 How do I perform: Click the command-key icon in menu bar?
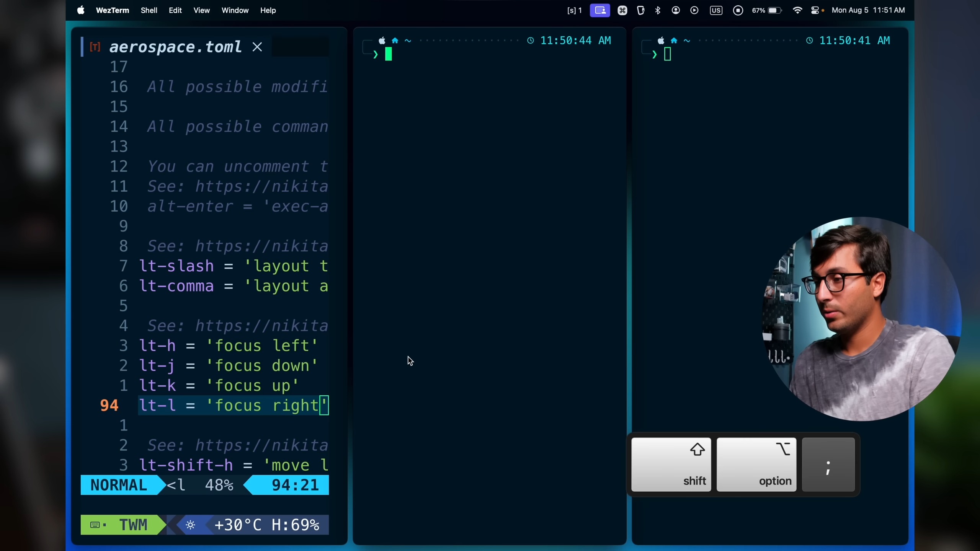(x=622, y=10)
